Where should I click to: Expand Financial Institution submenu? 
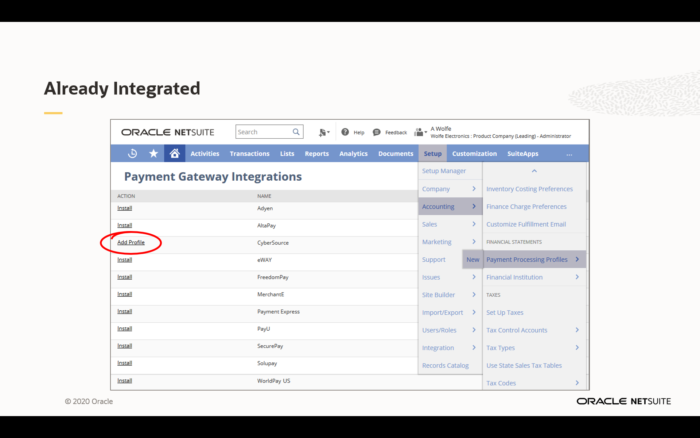[534, 277]
